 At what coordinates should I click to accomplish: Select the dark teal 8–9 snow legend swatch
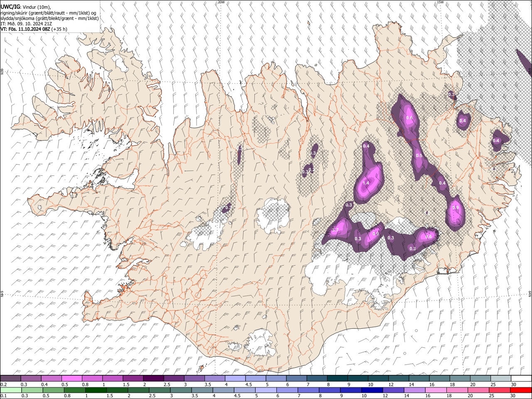[x=337, y=378]
